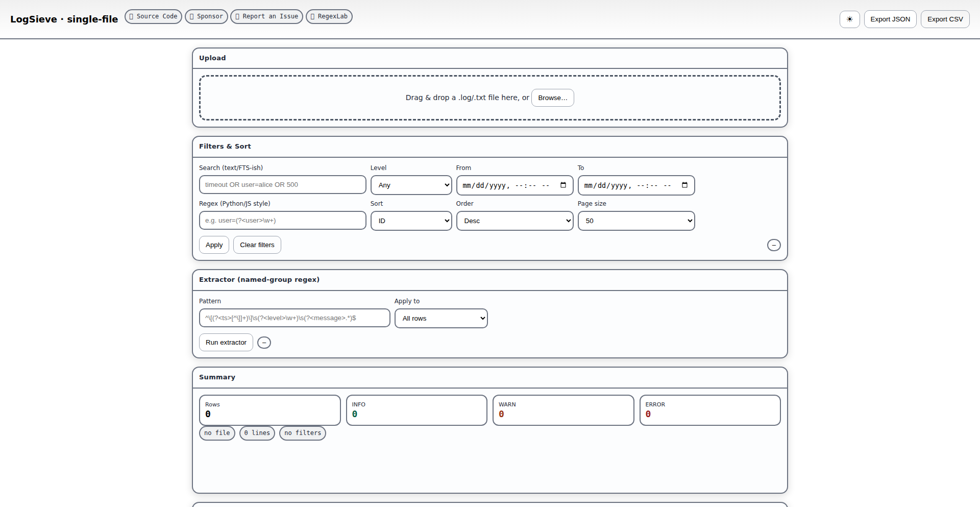The image size is (980, 507).
Task: Open calendar picker in the To field
Action: tap(684, 185)
